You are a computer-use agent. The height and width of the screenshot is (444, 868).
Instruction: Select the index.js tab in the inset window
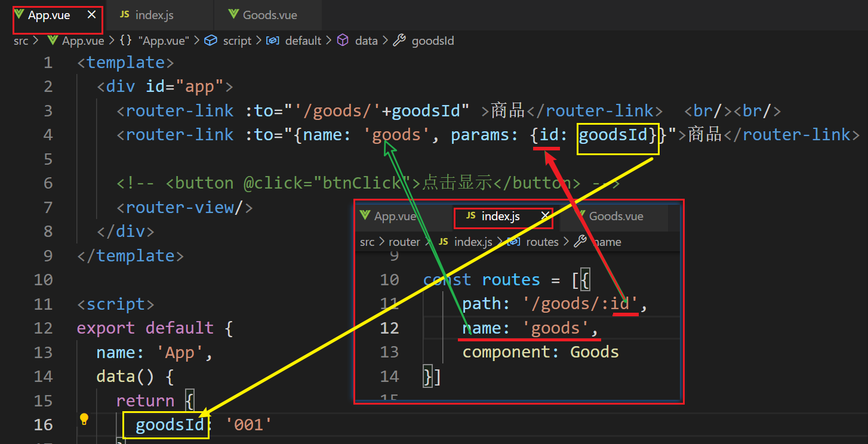coord(501,216)
